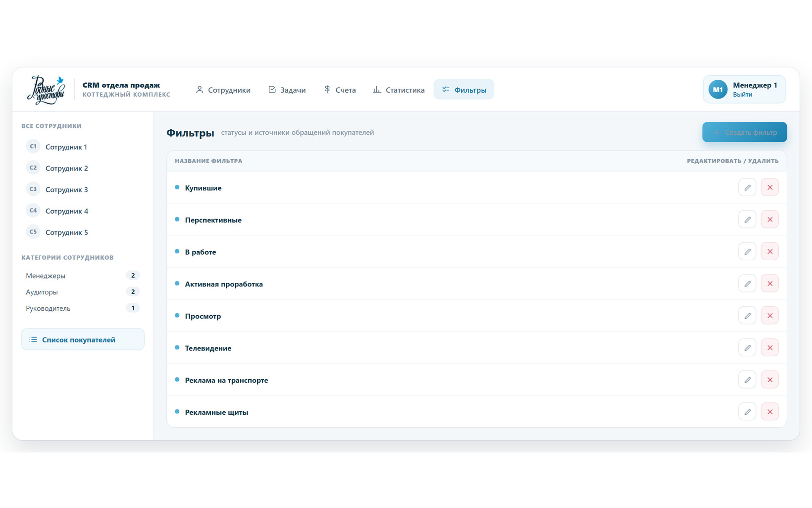Edit the Просмотр filter
The image size is (812, 508).
747,316
